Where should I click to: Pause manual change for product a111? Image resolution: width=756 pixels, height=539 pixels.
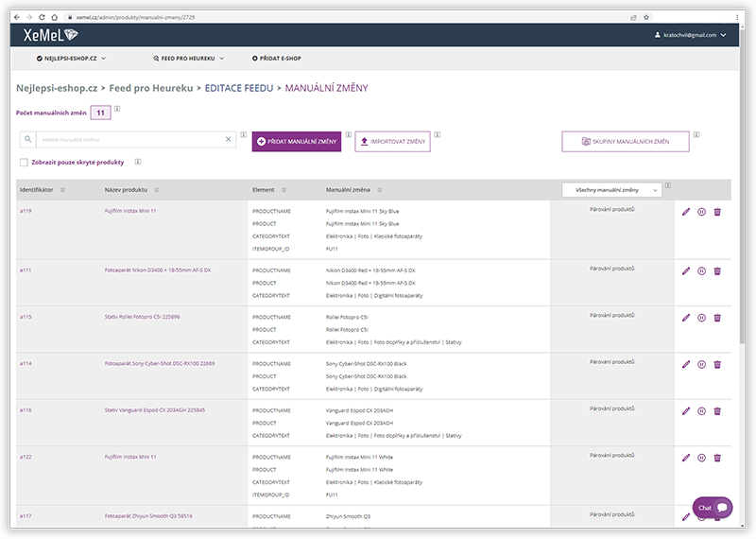[x=701, y=271]
